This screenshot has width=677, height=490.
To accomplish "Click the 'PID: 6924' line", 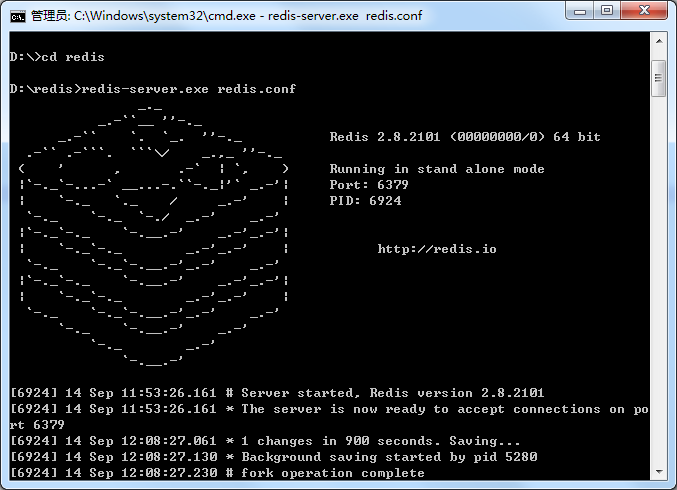I will [x=366, y=201].
